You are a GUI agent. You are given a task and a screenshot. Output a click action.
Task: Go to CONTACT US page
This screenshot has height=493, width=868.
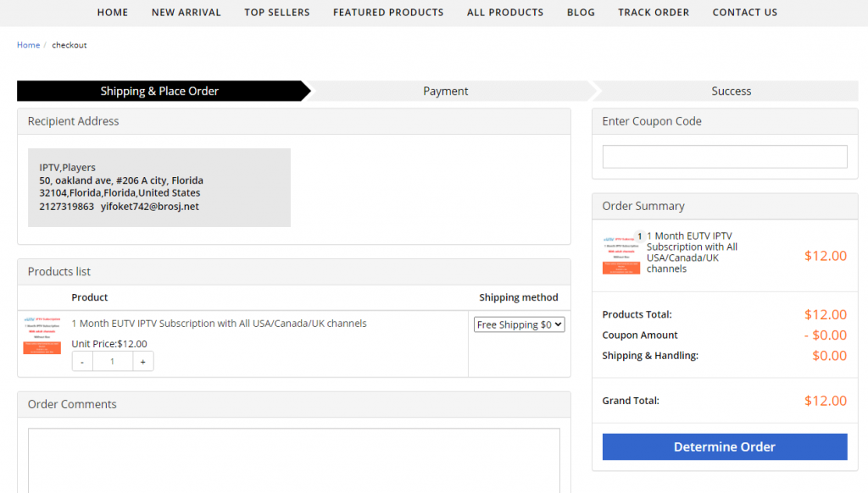click(x=744, y=12)
